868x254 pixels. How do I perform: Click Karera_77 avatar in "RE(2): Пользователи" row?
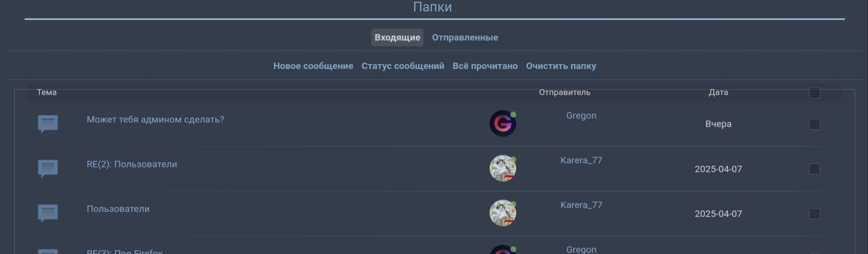(x=502, y=168)
